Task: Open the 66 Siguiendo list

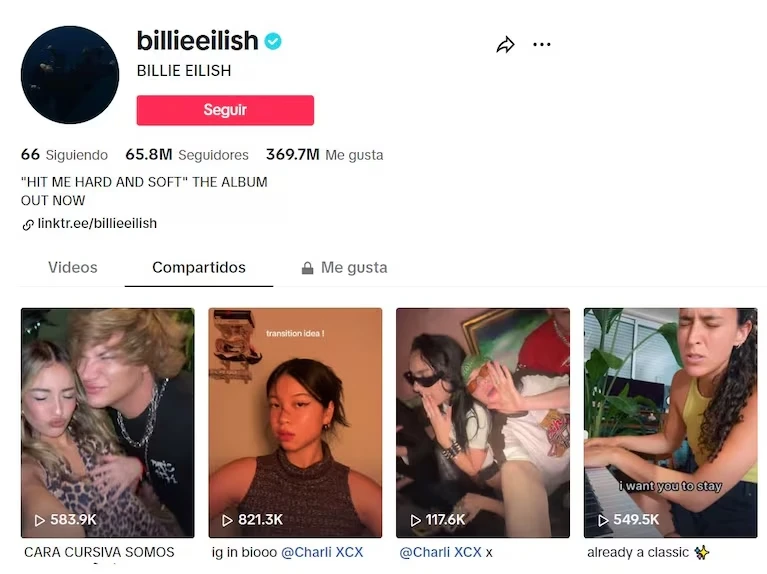Action: (x=64, y=155)
